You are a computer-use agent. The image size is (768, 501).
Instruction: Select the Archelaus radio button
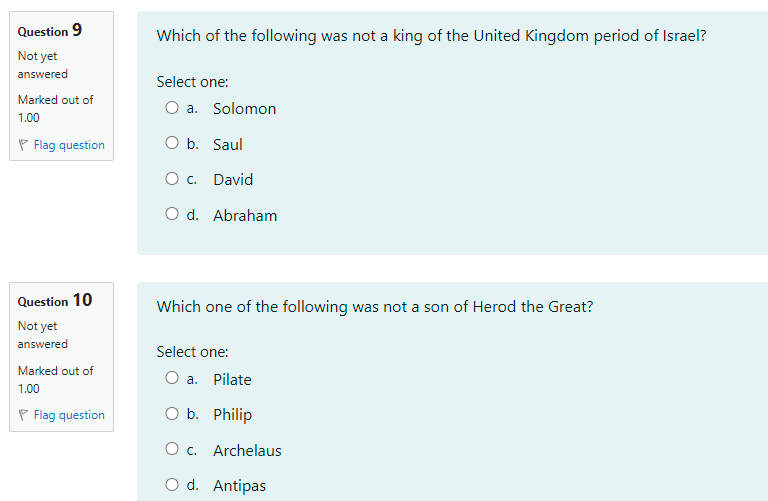pyautogui.click(x=172, y=450)
